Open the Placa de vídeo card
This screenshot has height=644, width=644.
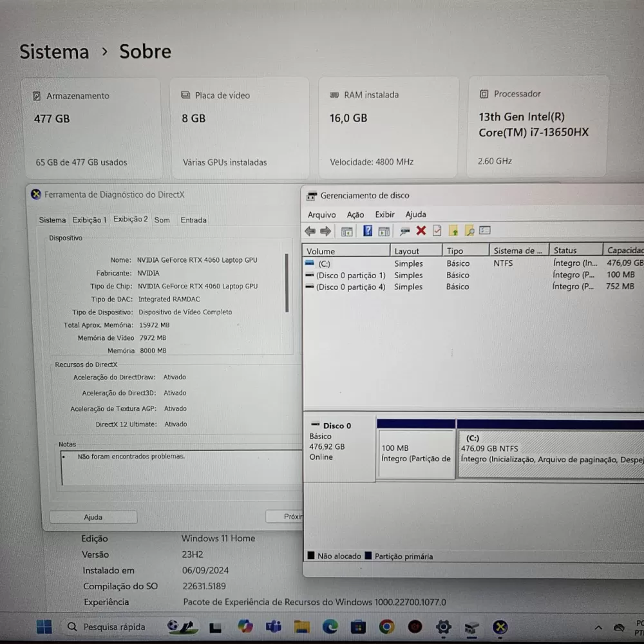(x=240, y=128)
